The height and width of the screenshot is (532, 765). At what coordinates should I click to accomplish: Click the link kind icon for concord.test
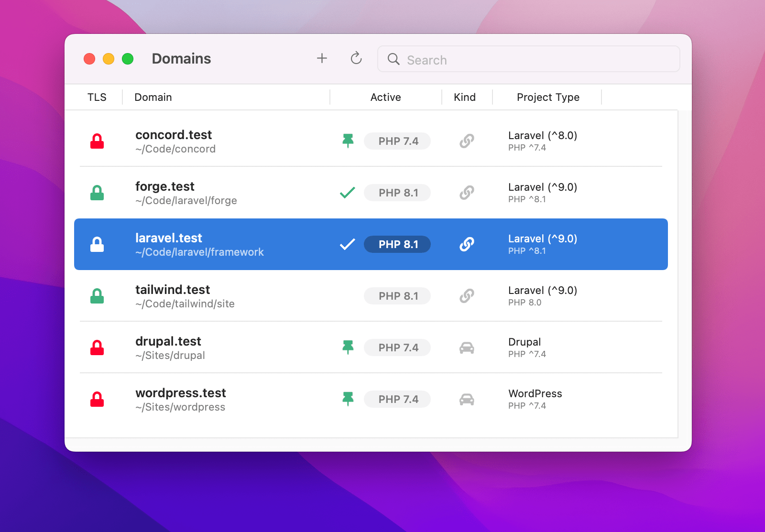coord(467,141)
